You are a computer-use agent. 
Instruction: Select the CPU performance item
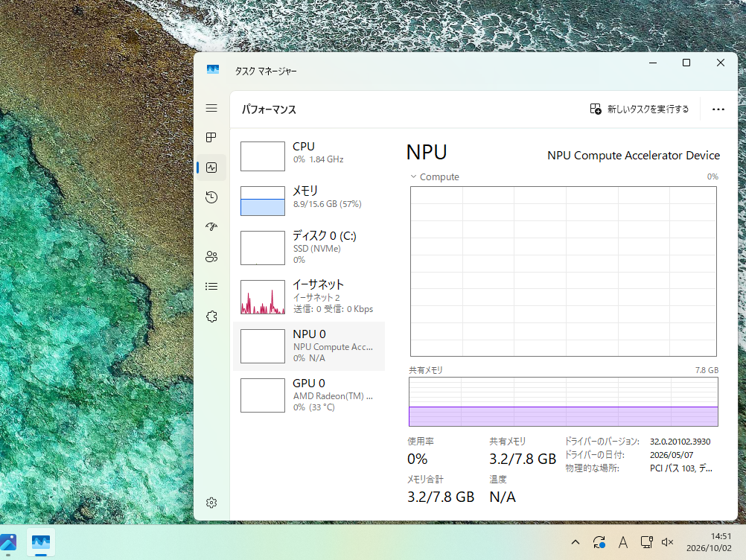(309, 156)
